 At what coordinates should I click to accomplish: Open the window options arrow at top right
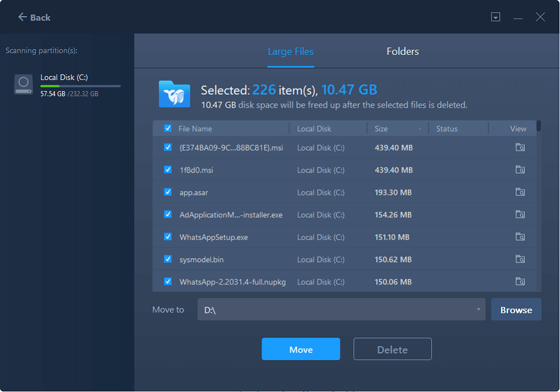point(495,17)
